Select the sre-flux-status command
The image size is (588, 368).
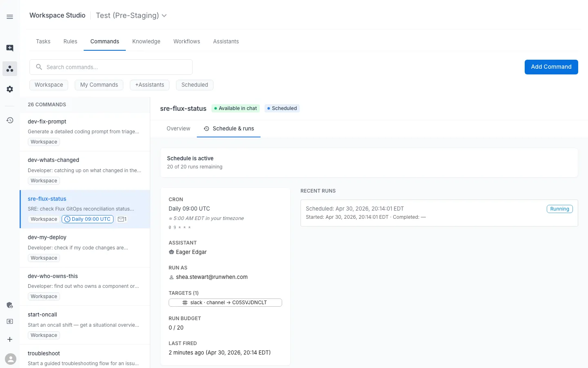pos(85,209)
